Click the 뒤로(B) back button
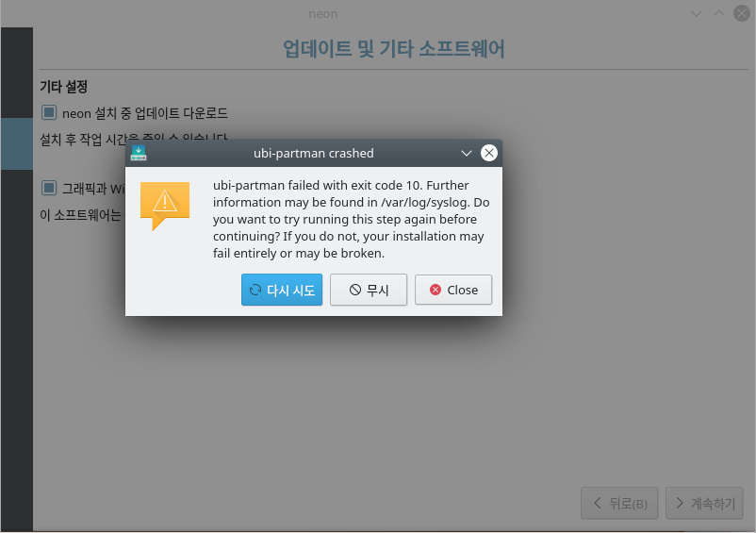 [x=619, y=503]
